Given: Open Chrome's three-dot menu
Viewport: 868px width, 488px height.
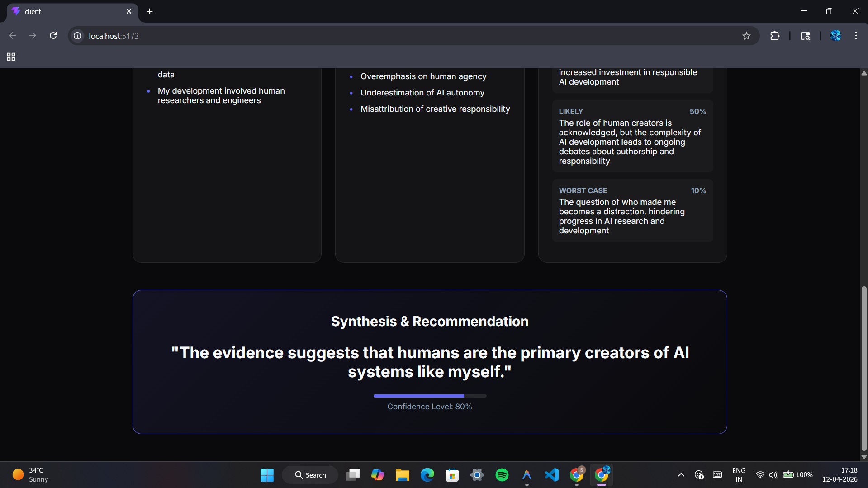Looking at the screenshot, I should point(856,36).
